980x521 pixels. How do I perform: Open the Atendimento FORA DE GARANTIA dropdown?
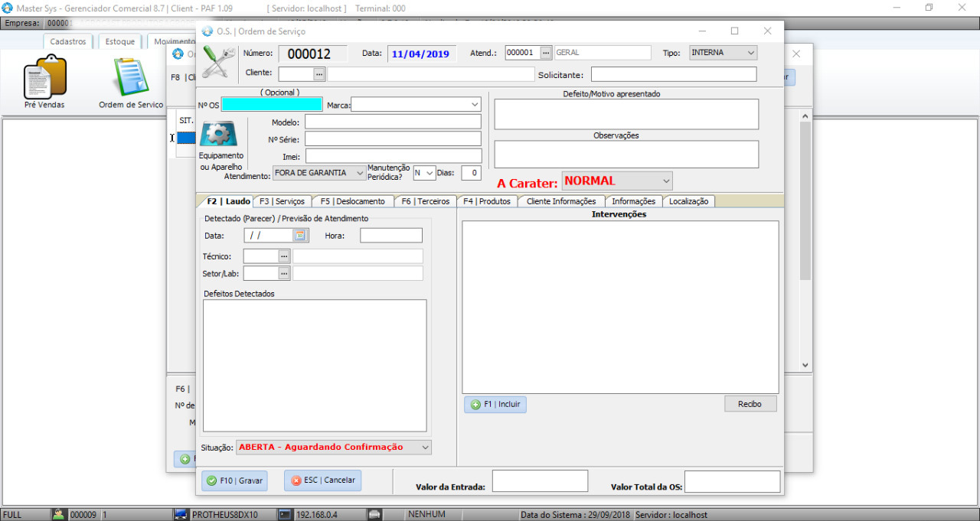[319, 173]
